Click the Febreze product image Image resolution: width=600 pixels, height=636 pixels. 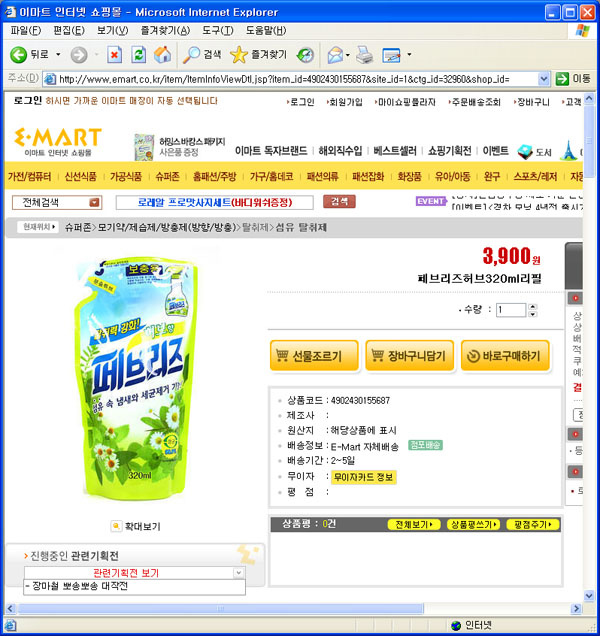[136, 376]
